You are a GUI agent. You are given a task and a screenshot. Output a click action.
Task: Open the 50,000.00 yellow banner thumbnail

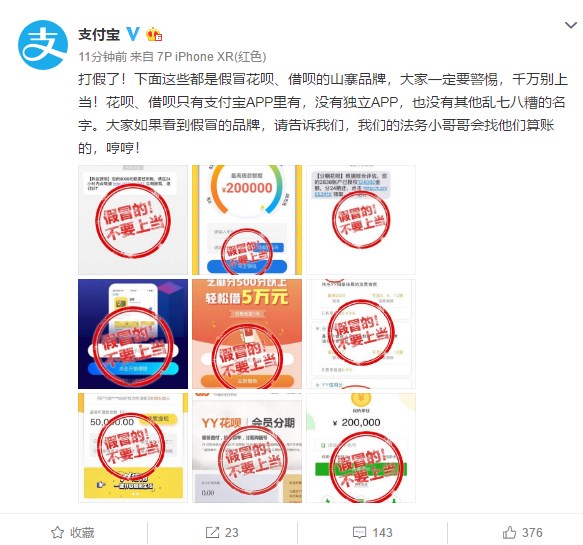coord(133,448)
